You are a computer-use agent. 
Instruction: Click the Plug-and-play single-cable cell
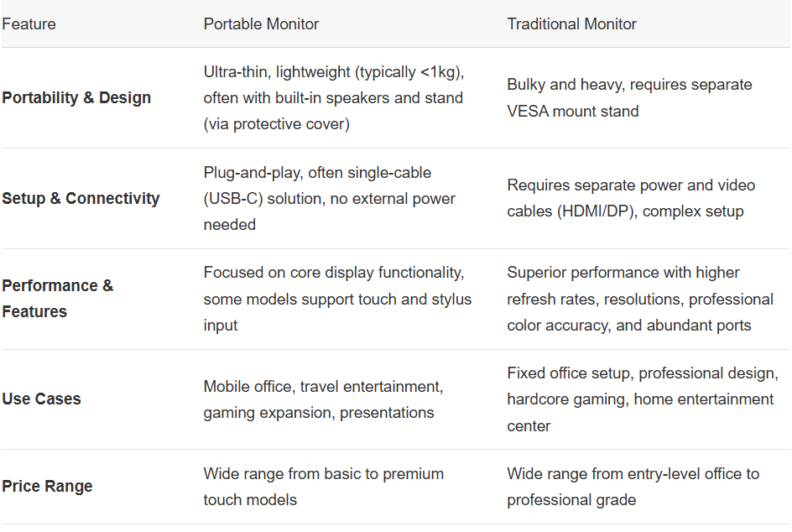(329, 199)
